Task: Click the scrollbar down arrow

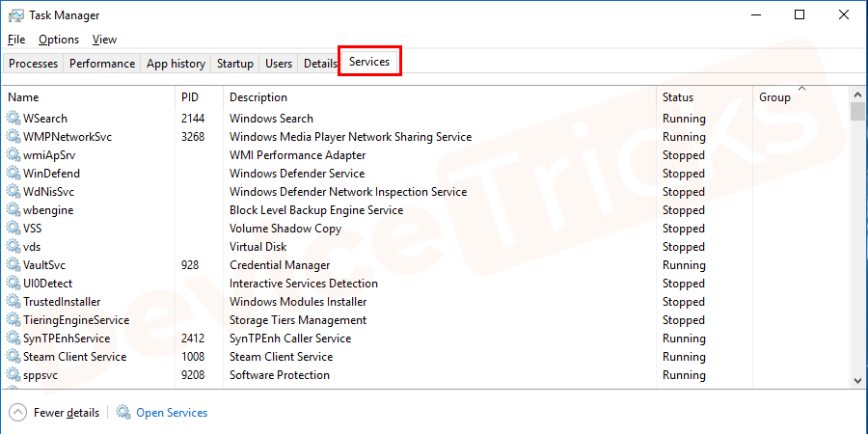Action: click(x=858, y=380)
